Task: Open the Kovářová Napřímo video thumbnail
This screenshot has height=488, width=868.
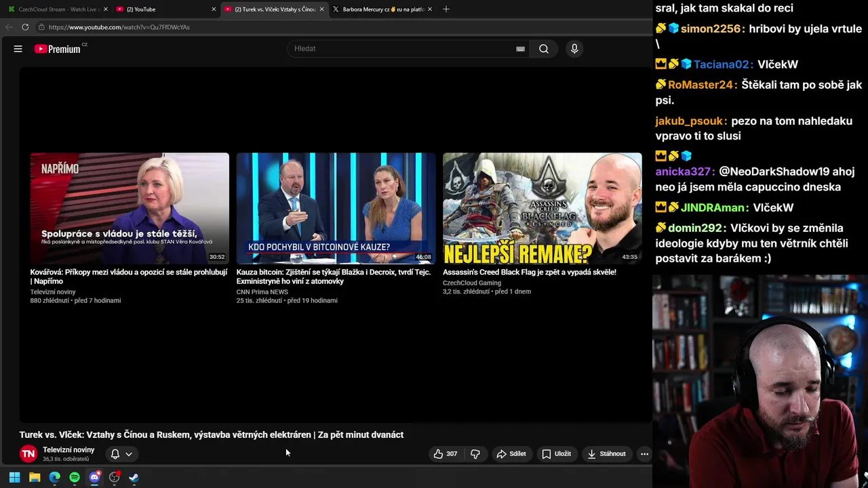Action: [x=130, y=208]
